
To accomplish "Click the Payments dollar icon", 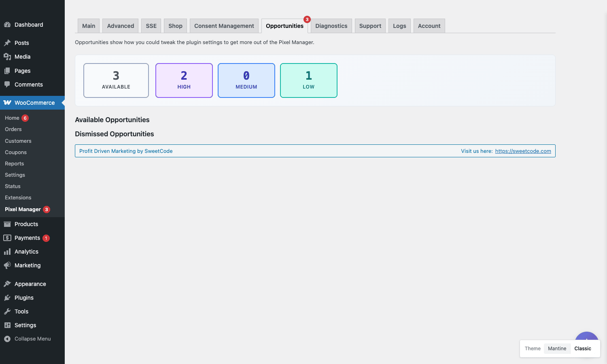I will [7, 238].
